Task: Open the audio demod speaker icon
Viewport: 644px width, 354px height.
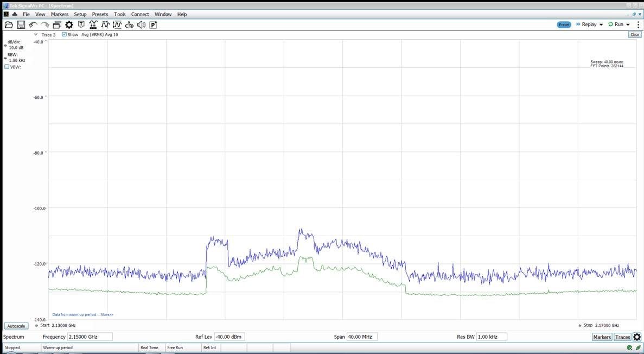Action: (x=141, y=24)
